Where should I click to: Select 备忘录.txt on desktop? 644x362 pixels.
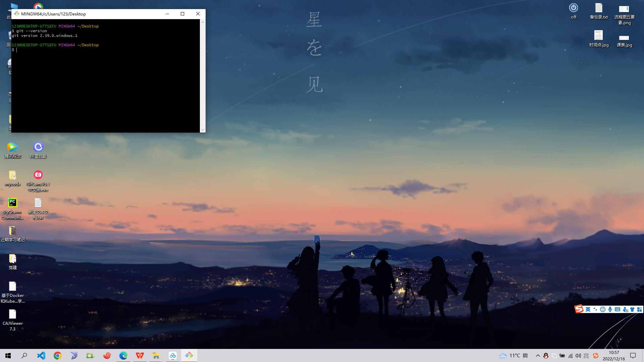point(599,11)
